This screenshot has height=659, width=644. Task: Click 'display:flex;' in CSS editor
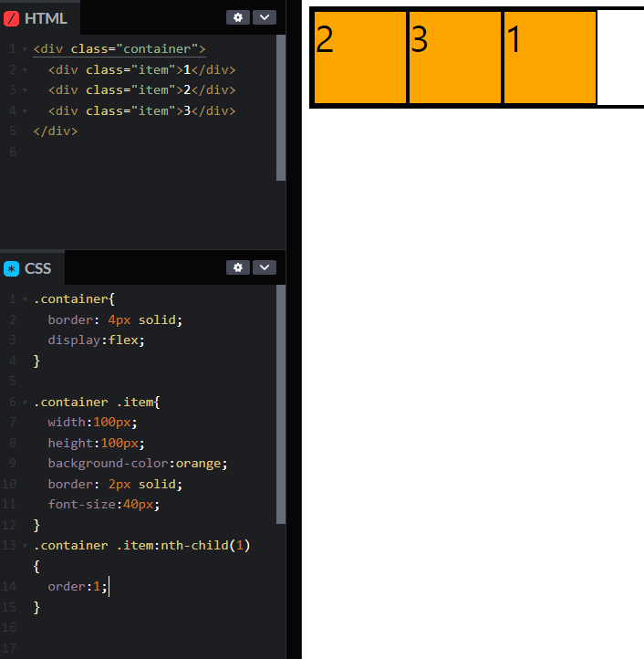(x=96, y=340)
